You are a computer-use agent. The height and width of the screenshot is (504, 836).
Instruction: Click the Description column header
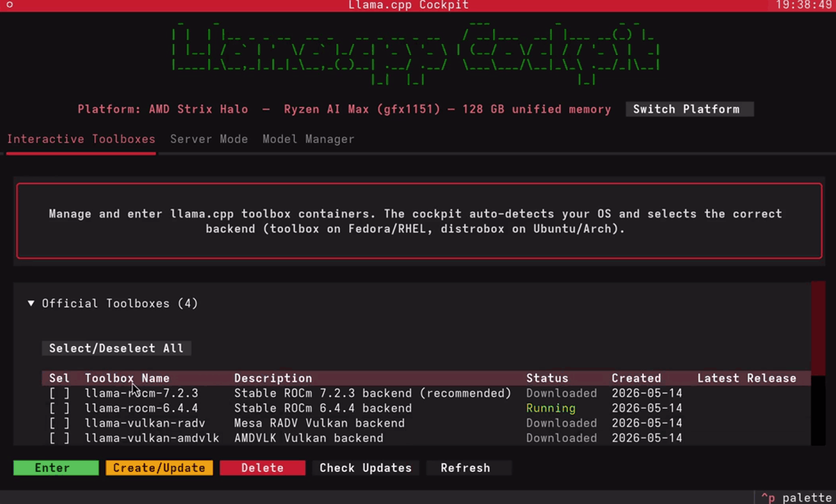click(273, 379)
